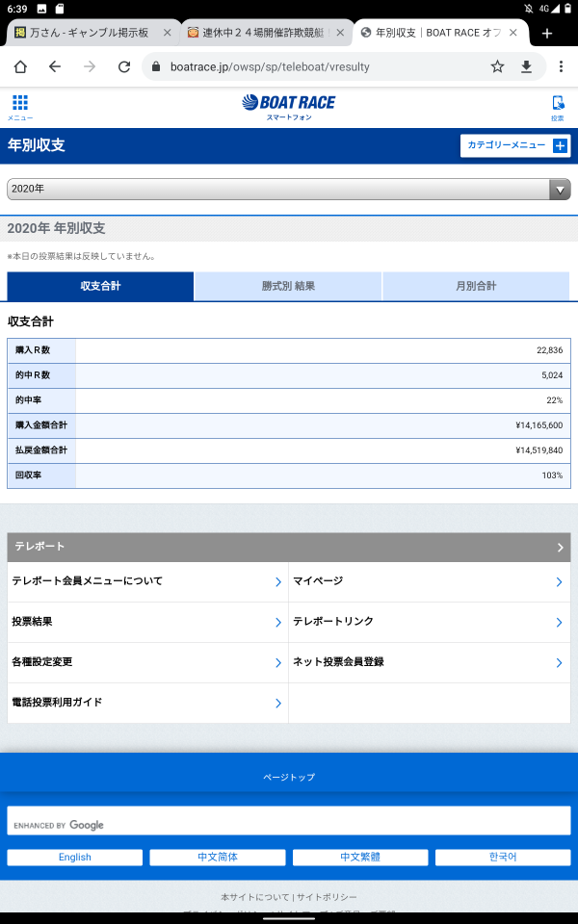
Task: Navigate back using the back arrow
Action: [55, 66]
